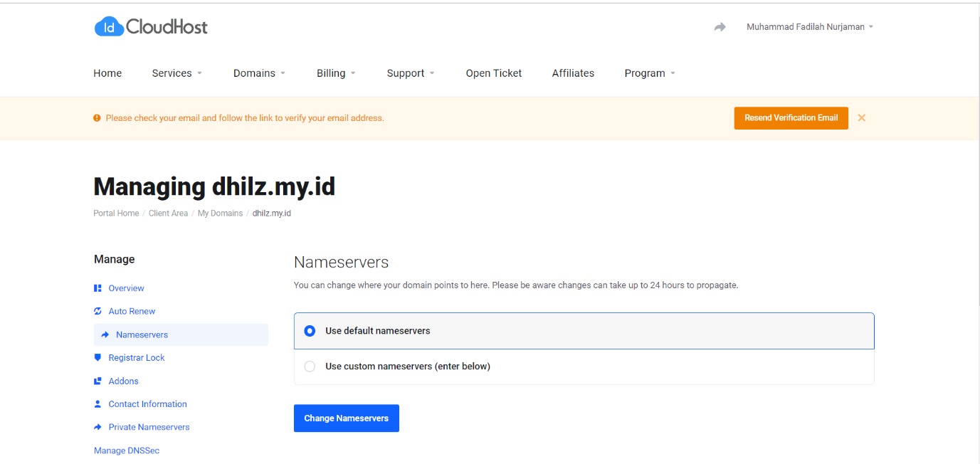Open the Open Ticket page
Screen dimensions: 980x464
494,73
